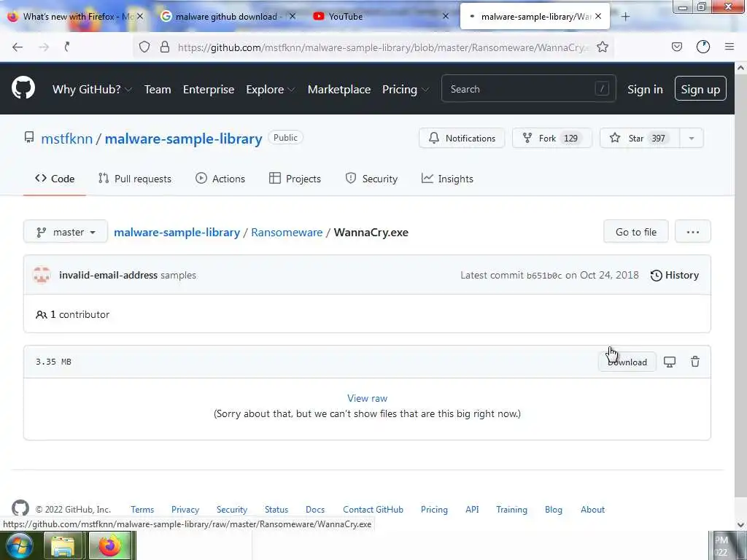Click the slash shortcut icon in search

point(602,88)
